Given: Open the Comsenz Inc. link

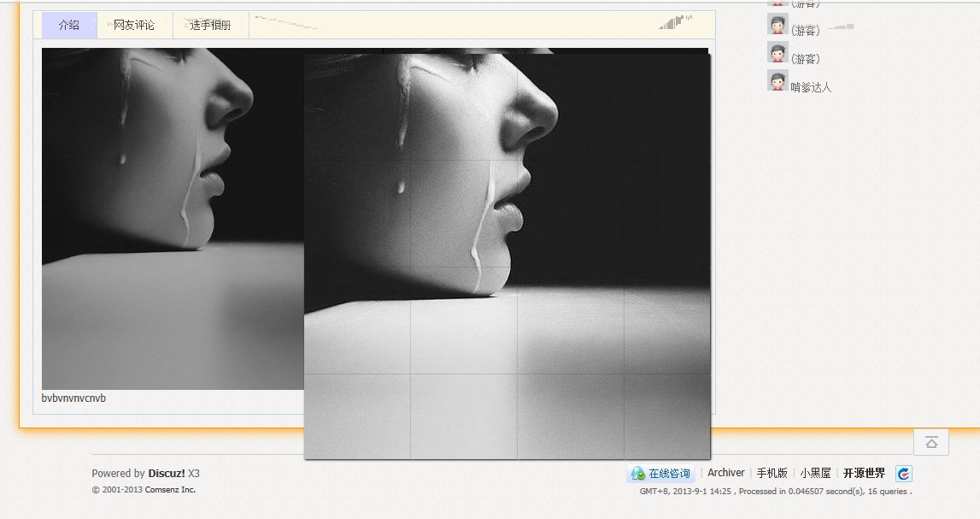Looking at the screenshot, I should (170, 490).
